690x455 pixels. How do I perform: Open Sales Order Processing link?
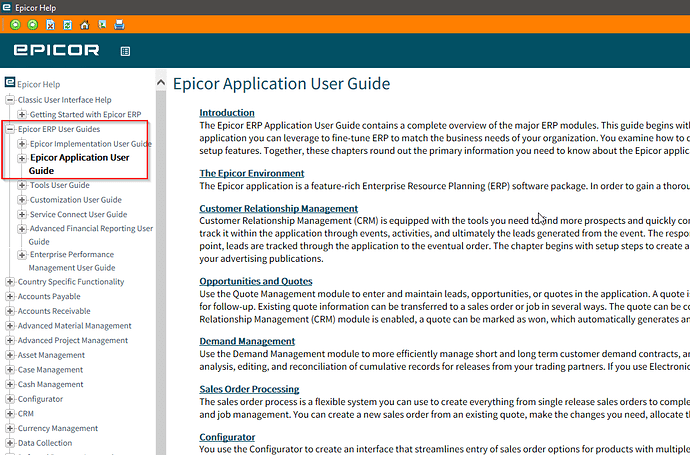coord(249,389)
